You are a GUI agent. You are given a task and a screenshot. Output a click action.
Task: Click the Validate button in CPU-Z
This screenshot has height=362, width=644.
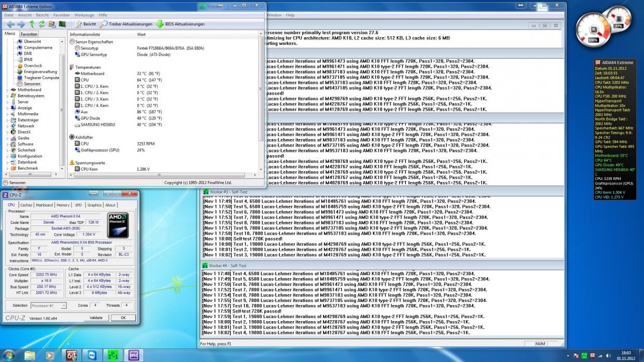click(96, 318)
